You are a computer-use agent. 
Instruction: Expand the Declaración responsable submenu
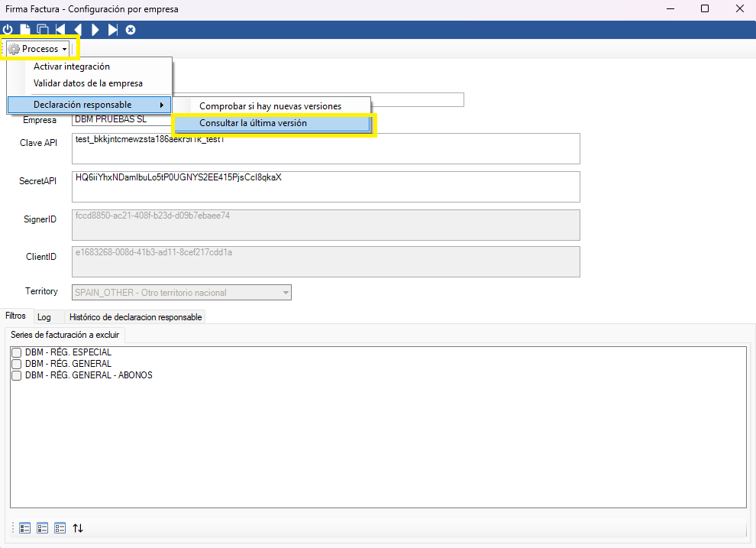coord(88,105)
